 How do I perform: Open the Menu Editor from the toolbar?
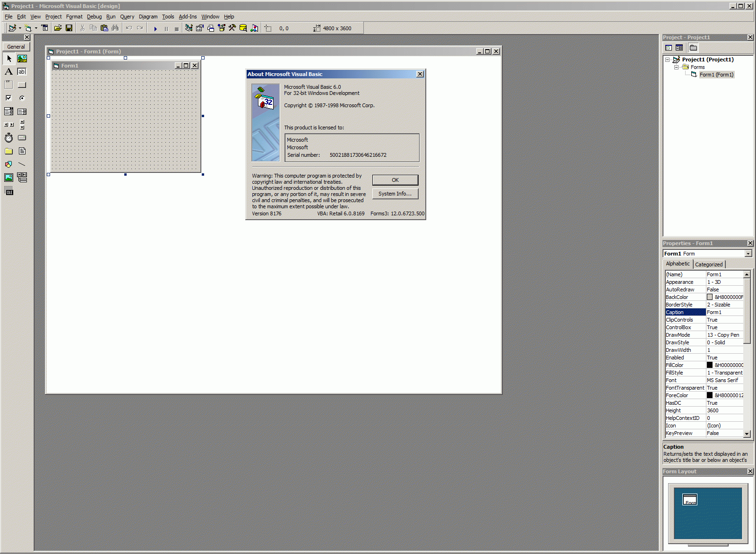click(x=45, y=28)
